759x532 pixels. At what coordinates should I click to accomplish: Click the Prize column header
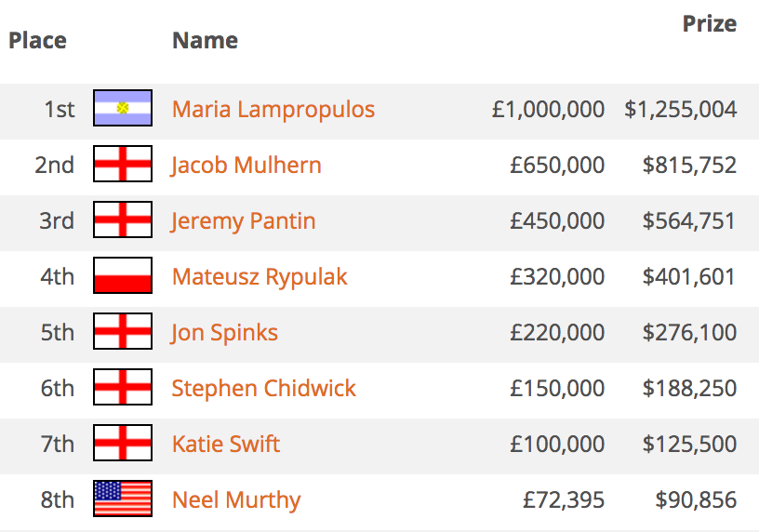(710, 24)
